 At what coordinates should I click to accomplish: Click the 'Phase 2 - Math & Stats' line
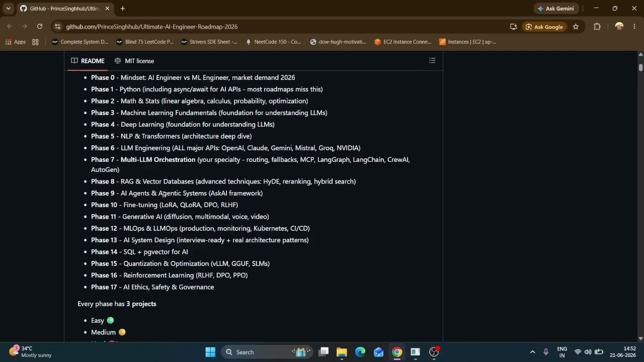point(199,101)
